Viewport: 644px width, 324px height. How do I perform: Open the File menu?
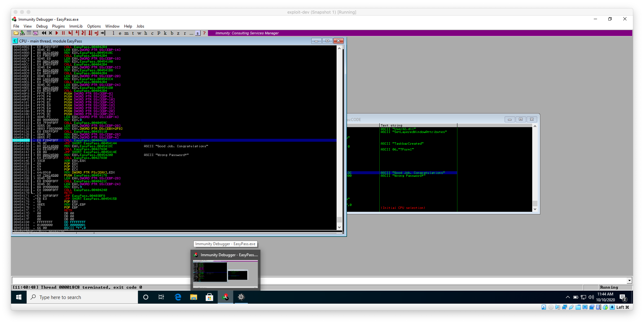pos(16,26)
